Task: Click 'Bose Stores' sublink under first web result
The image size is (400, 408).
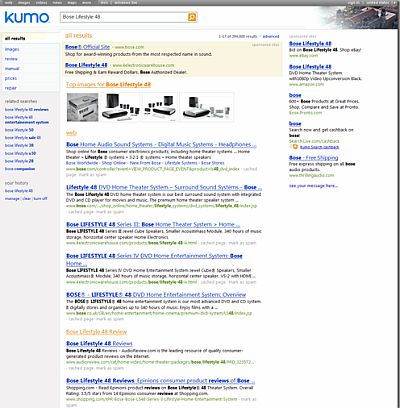Action: point(213,163)
